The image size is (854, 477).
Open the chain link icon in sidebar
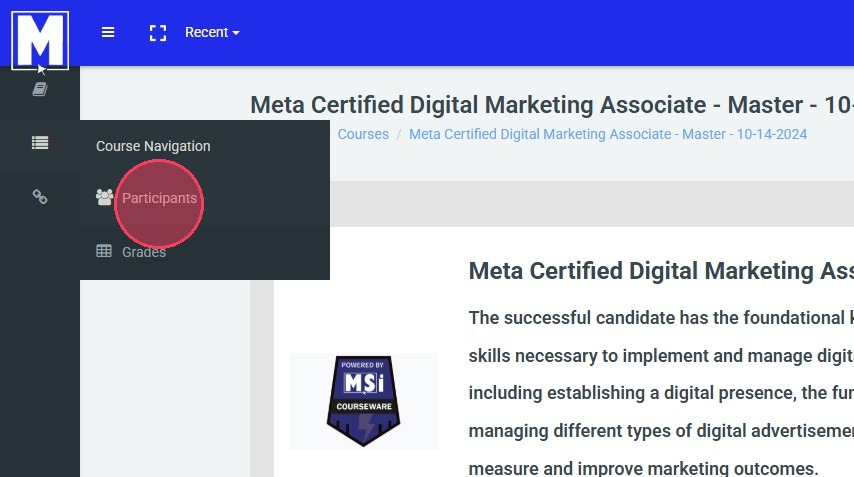pos(40,197)
